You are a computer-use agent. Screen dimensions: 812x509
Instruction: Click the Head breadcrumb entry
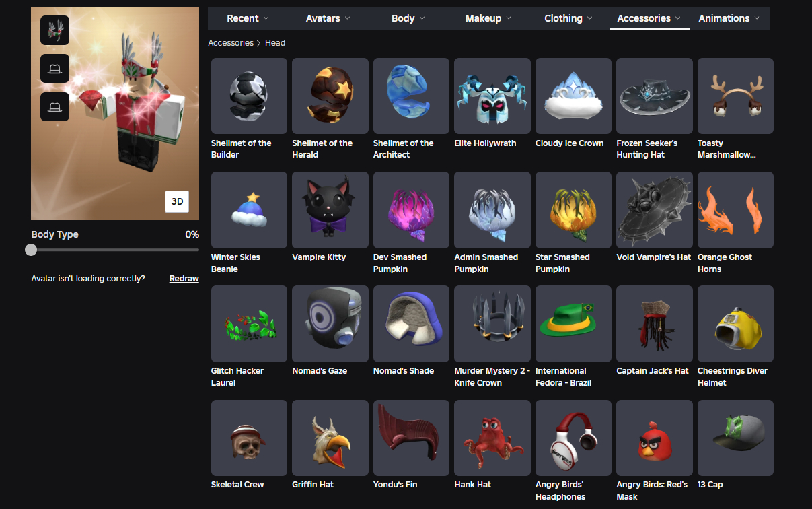click(x=275, y=43)
